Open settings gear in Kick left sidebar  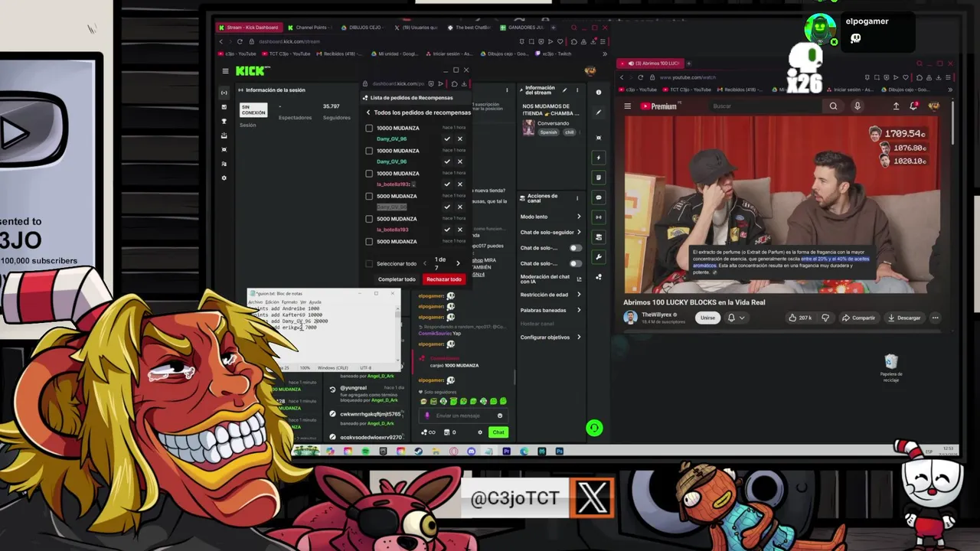[x=224, y=178]
